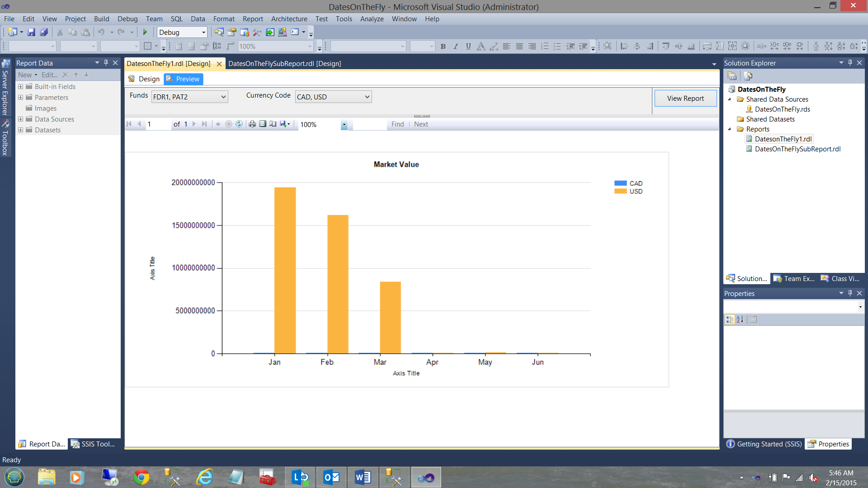The width and height of the screenshot is (868, 488).
Task: Click the Start Debugging play icon
Action: coord(145,32)
